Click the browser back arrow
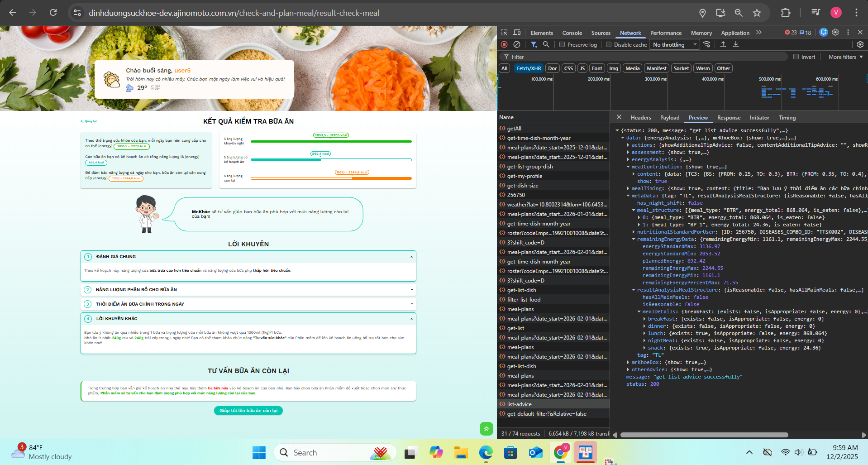The height and width of the screenshot is (465, 868). click(x=13, y=13)
